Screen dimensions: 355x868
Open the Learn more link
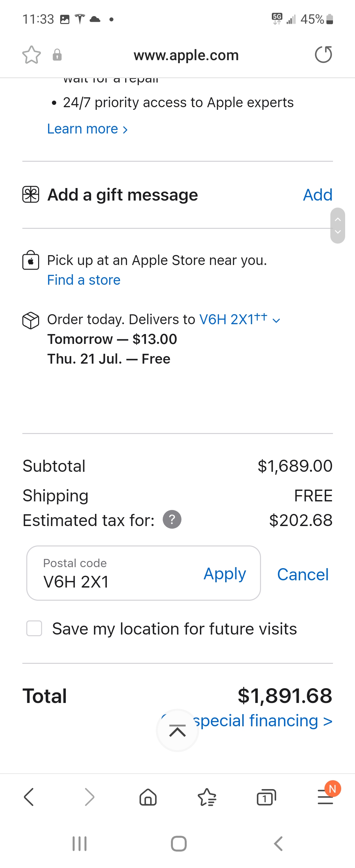point(87,129)
